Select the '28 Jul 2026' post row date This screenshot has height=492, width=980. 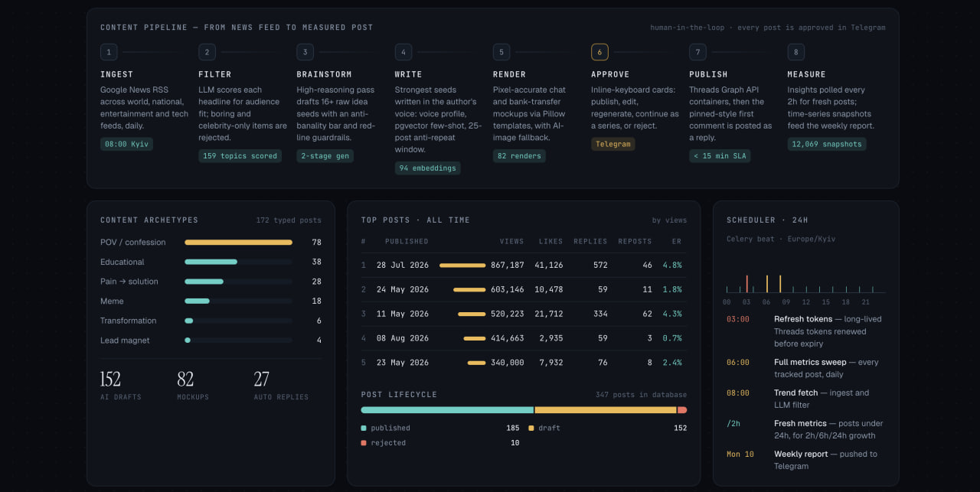tap(403, 266)
